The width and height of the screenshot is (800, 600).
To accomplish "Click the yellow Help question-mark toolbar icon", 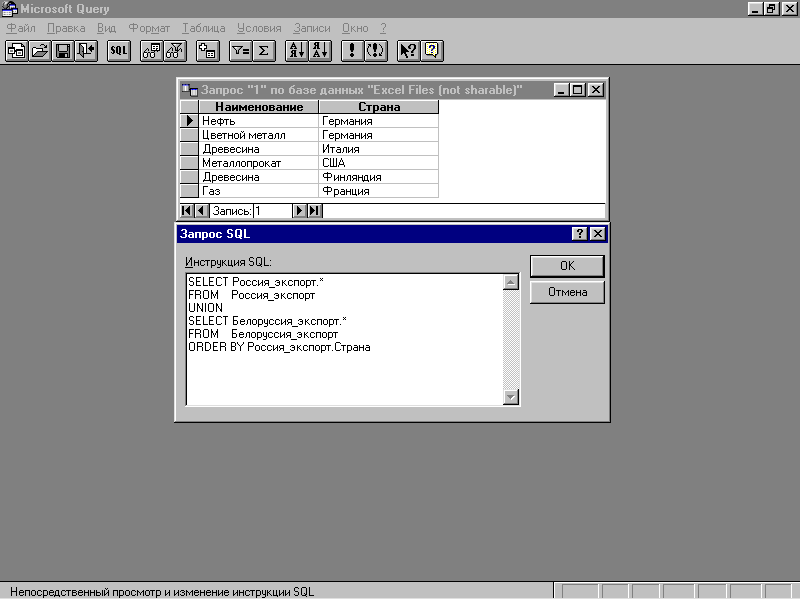I will [x=432, y=51].
